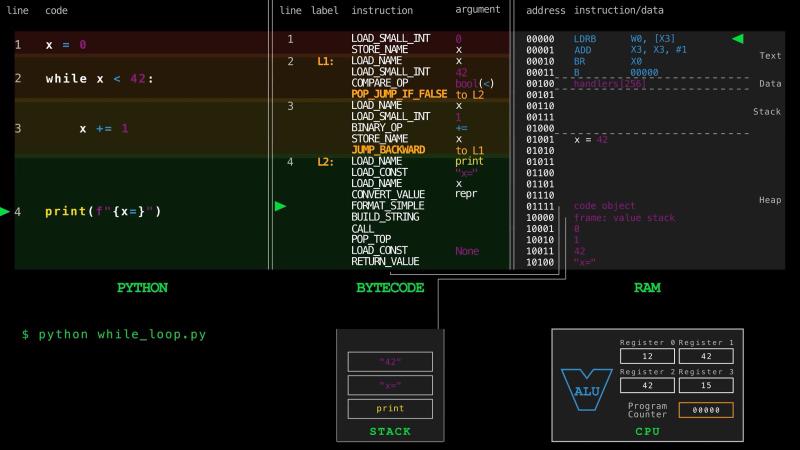
Task: Click the middle stack slot "x="
Action: tap(390, 385)
